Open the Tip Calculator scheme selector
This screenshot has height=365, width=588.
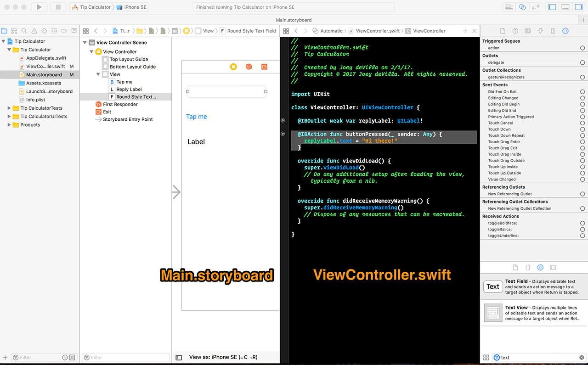tap(91, 7)
